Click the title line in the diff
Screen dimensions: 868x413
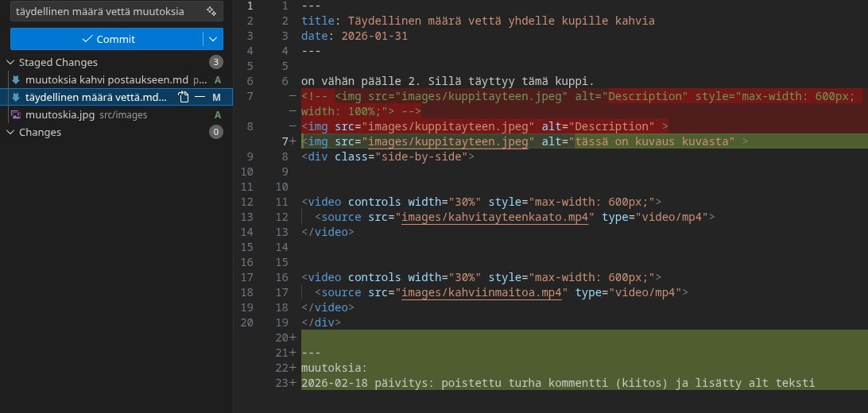[478, 21]
